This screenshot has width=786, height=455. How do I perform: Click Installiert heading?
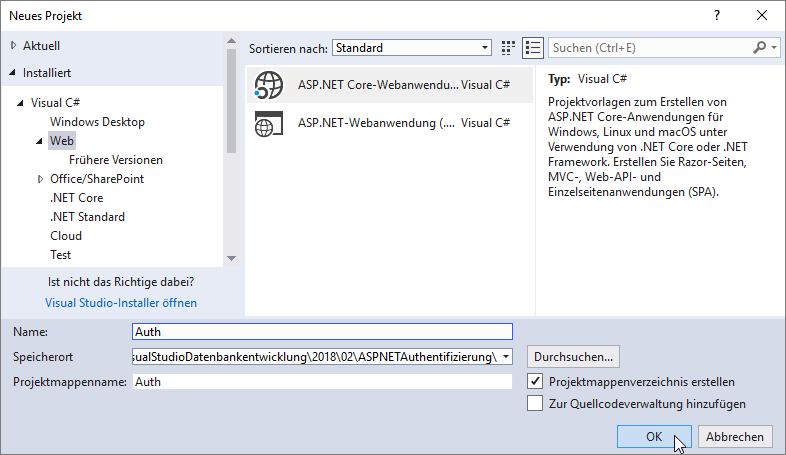tap(47, 73)
